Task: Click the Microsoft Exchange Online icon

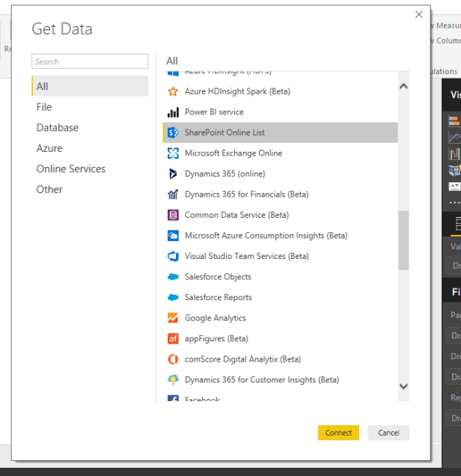Action: pos(173,153)
